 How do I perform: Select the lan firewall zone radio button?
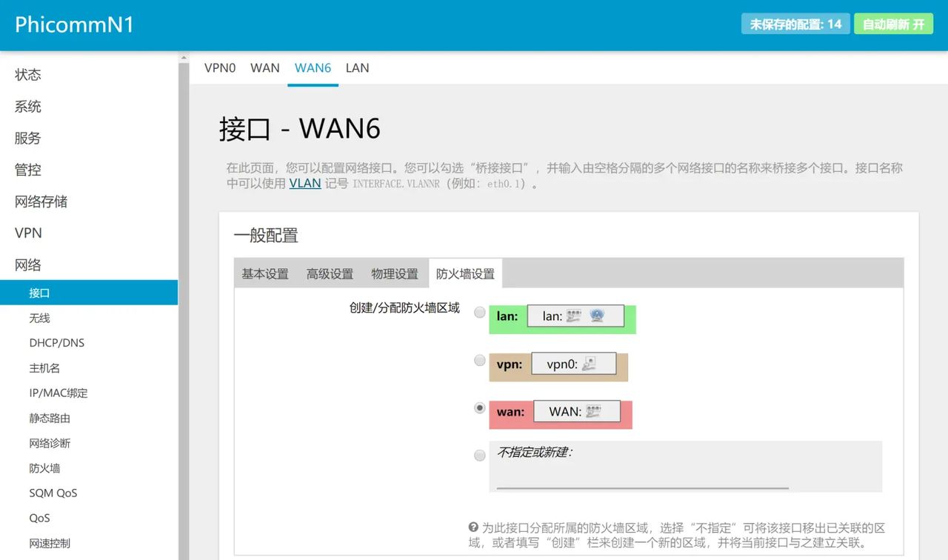tap(480, 312)
